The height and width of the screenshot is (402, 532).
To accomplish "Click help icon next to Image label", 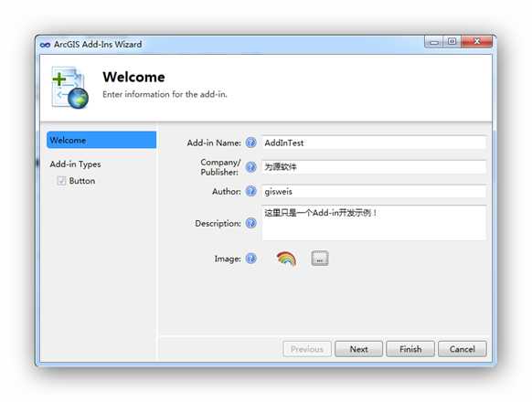I will (251, 259).
